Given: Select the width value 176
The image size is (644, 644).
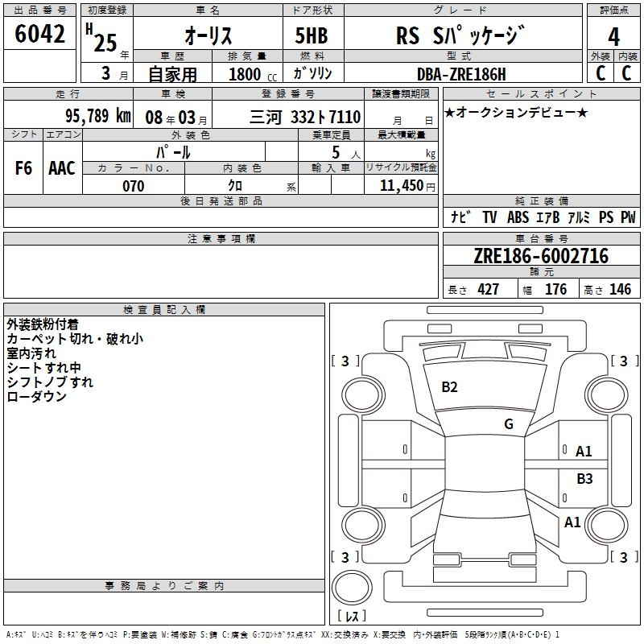Looking at the screenshot, I should click(555, 290).
